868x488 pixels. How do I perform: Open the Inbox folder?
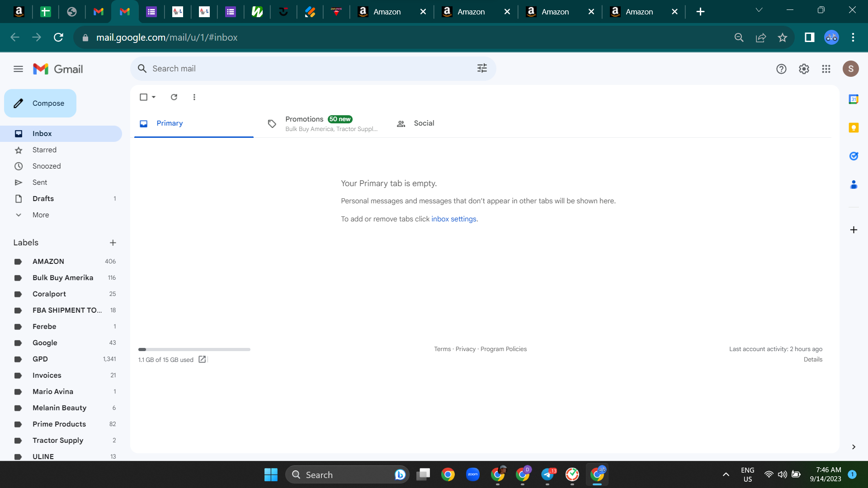point(61,134)
